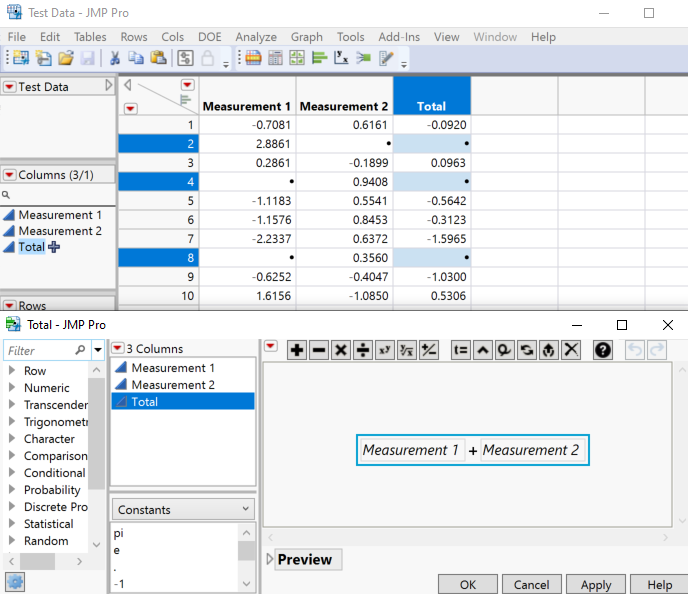Click the Apply button
Image resolution: width=688 pixels, height=594 pixels.
pyautogui.click(x=596, y=585)
